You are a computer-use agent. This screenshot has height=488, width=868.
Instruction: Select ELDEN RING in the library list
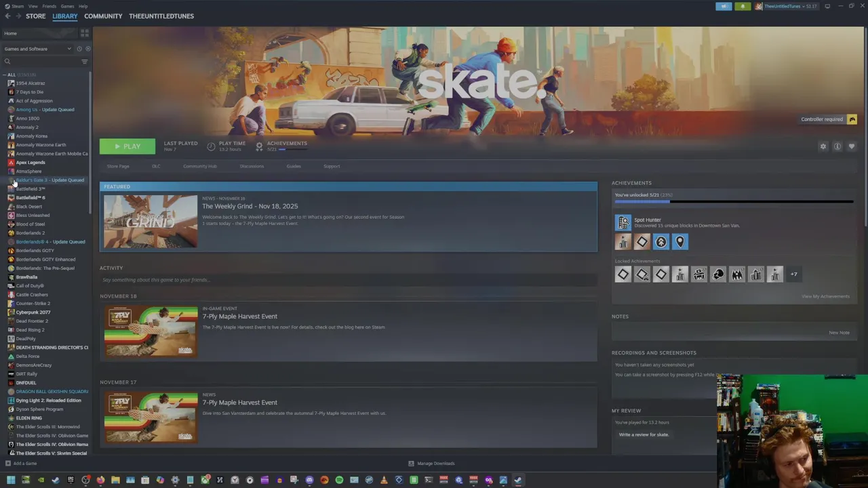(x=28, y=418)
